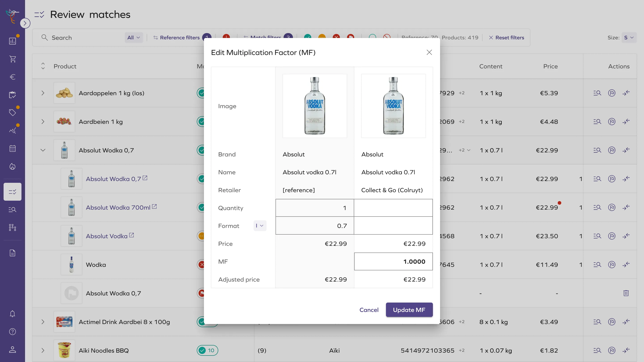Expand the Aïki Noodles BBQ row
This screenshot has height=362, width=644.
pyautogui.click(x=43, y=350)
